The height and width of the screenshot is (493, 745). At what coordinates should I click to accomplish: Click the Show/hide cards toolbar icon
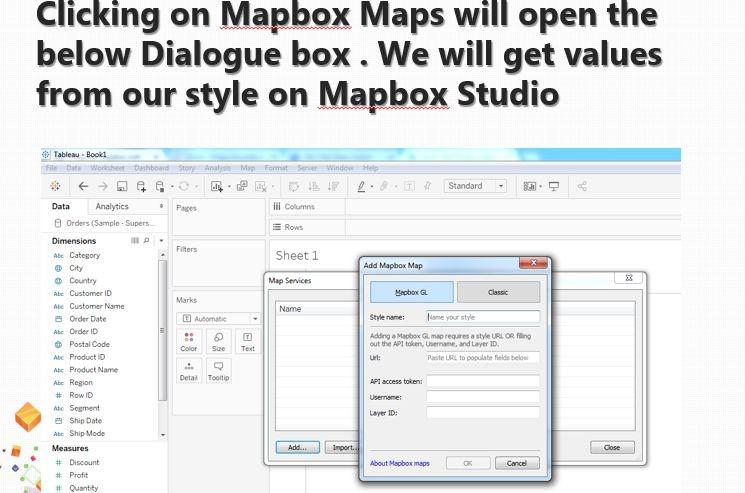(529, 186)
